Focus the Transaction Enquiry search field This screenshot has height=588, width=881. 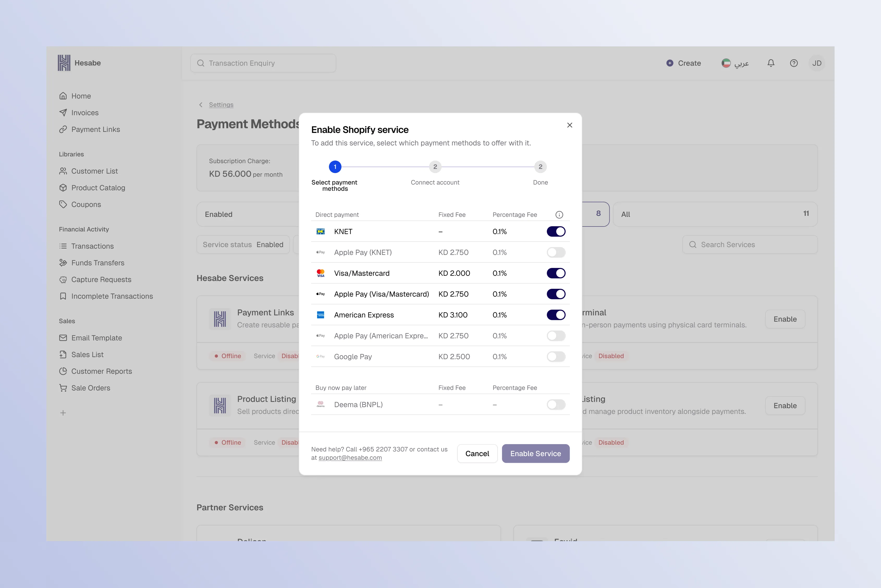click(x=263, y=63)
